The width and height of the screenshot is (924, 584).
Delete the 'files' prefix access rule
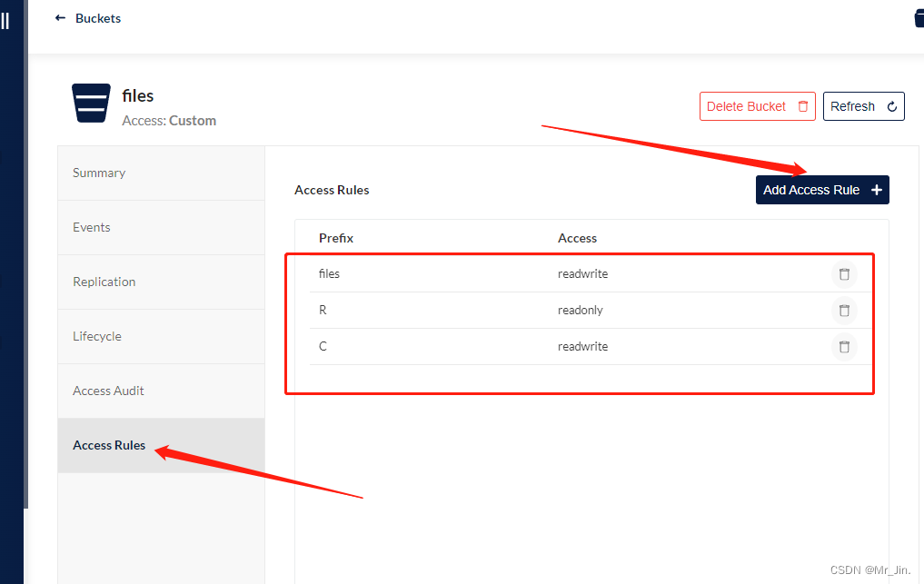(x=844, y=274)
